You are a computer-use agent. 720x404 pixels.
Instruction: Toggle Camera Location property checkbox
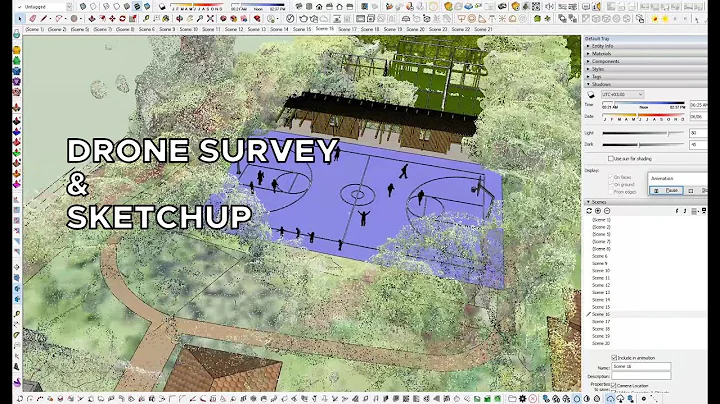(614, 386)
